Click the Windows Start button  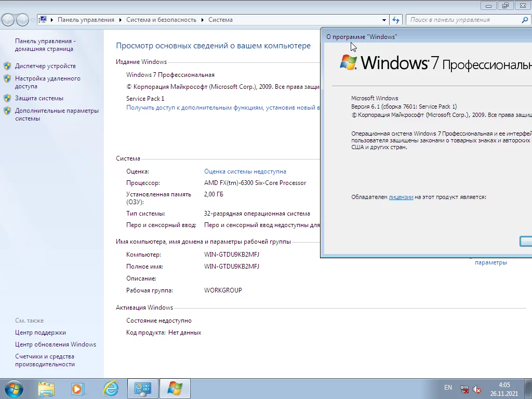(x=14, y=389)
